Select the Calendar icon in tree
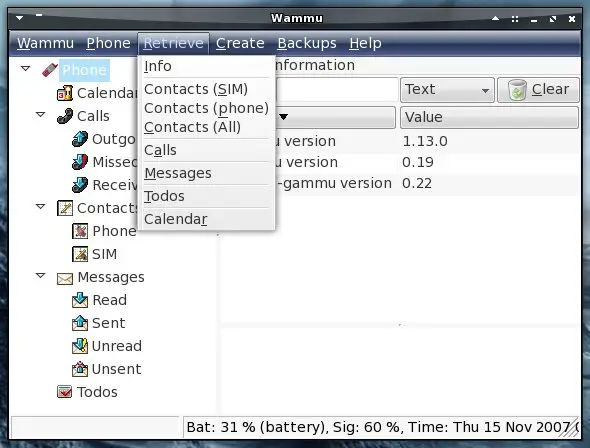 (x=65, y=93)
